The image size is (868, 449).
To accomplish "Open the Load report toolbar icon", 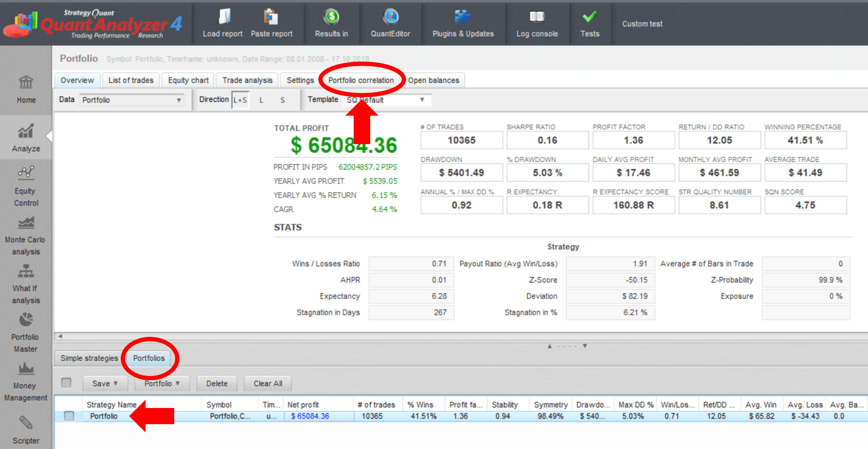I will pos(223,18).
